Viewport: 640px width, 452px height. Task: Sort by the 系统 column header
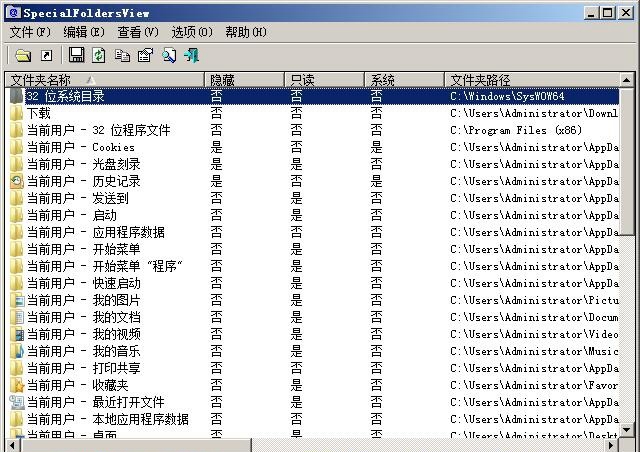click(404, 80)
